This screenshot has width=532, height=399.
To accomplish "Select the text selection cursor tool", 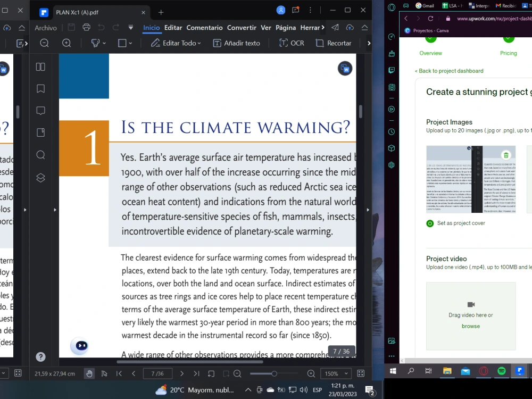I will click(104, 374).
